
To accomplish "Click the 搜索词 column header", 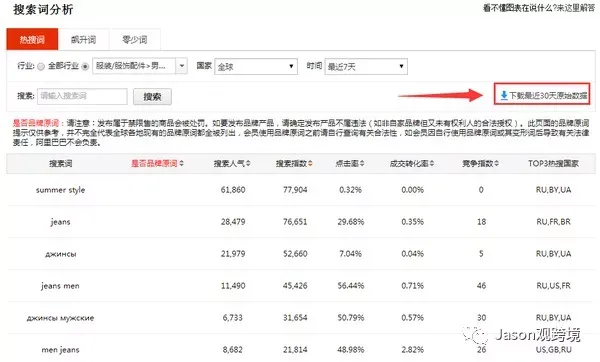I will click(60, 163).
